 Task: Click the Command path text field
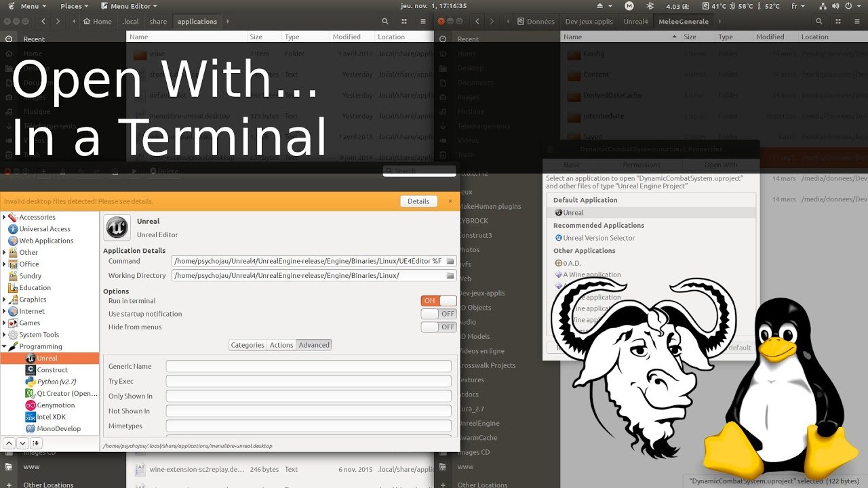(308, 261)
